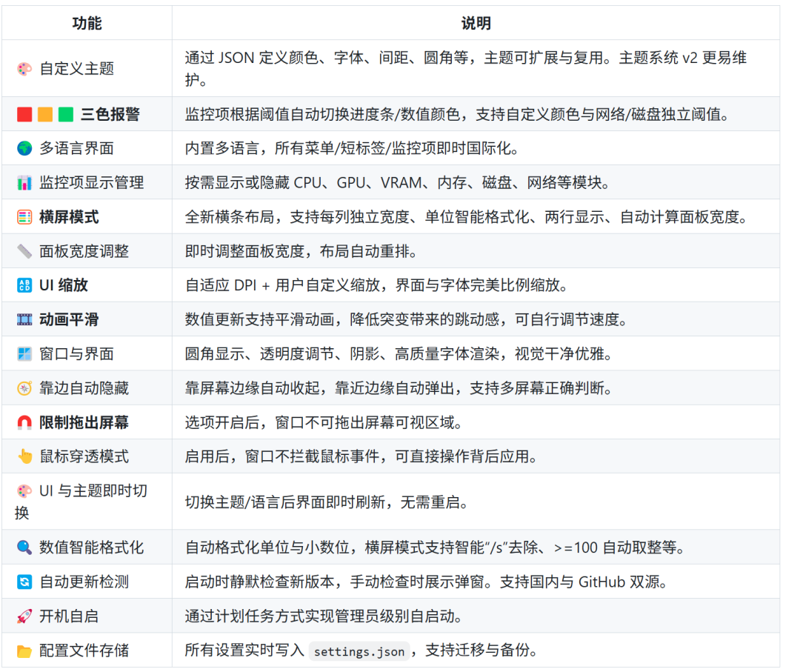Click the rocket icon beside 开机自启

24,616
